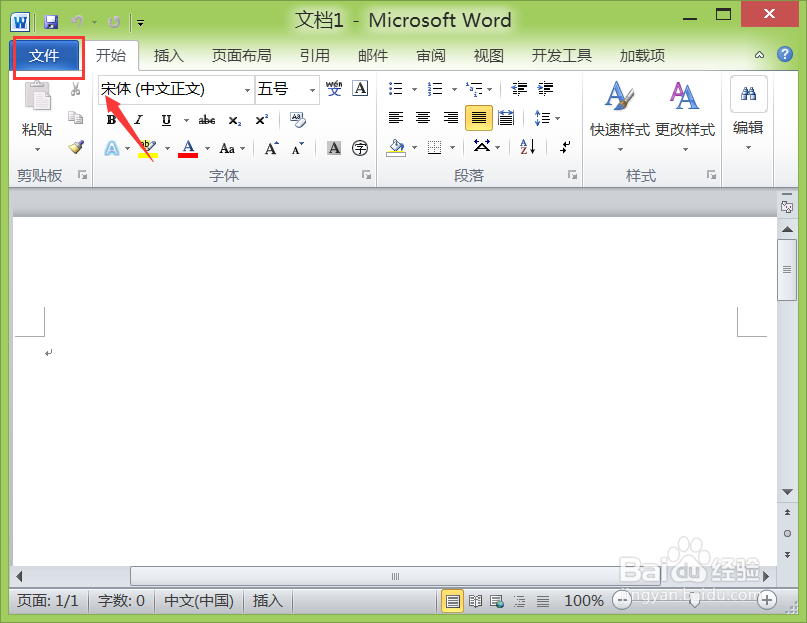Click the Decrease Indent icon
Screen dimensions: 807x623
519,89
